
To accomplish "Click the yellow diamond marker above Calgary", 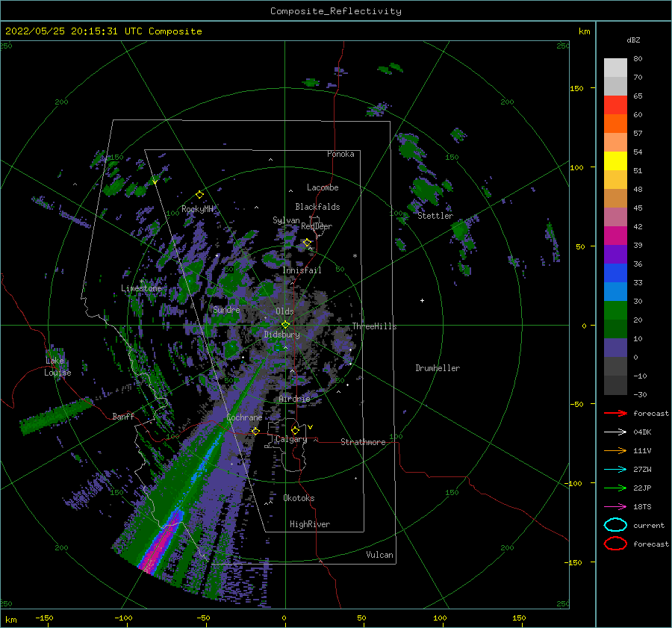I will (x=295, y=430).
